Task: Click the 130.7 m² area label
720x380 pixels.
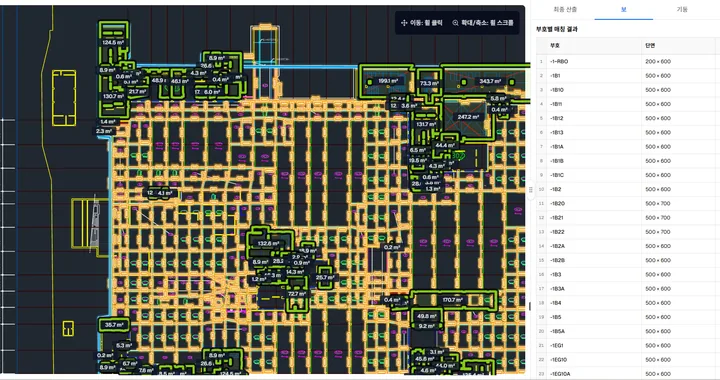Action: 113,96
